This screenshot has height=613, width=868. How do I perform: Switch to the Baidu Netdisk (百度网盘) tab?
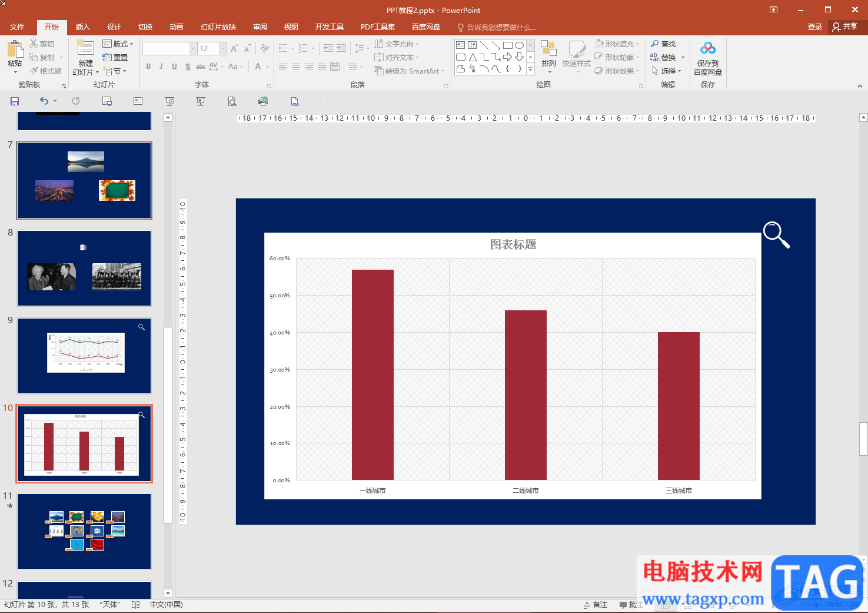tap(426, 27)
